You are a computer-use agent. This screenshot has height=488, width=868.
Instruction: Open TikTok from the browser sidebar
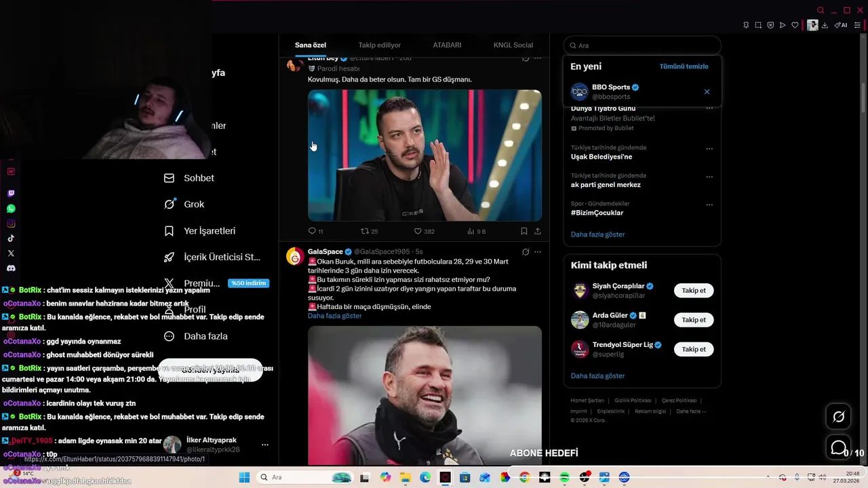click(11, 239)
